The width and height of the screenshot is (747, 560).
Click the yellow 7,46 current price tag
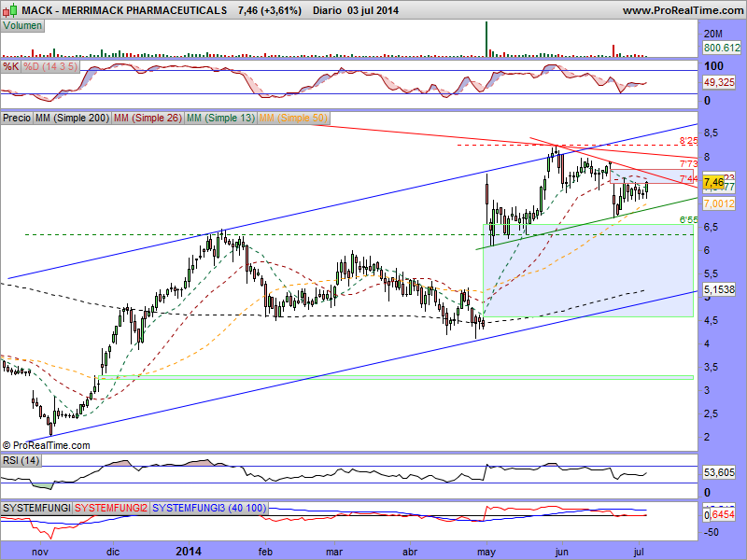coord(713,182)
